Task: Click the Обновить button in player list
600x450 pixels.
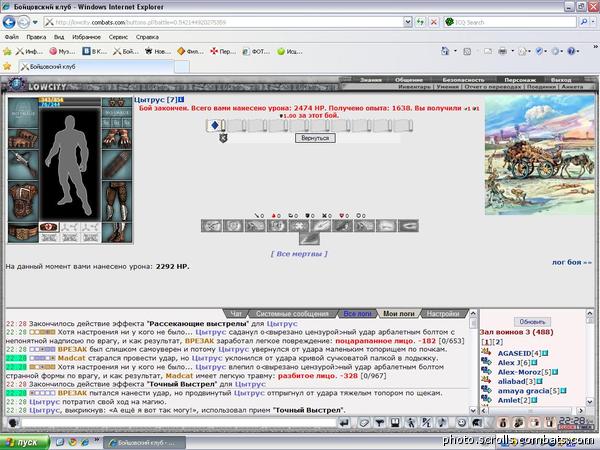Action: (532, 321)
